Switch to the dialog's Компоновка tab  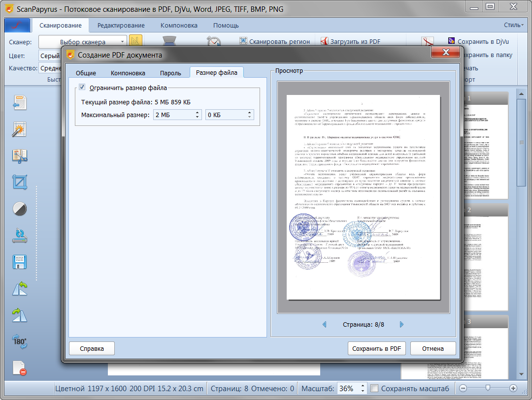pos(128,73)
